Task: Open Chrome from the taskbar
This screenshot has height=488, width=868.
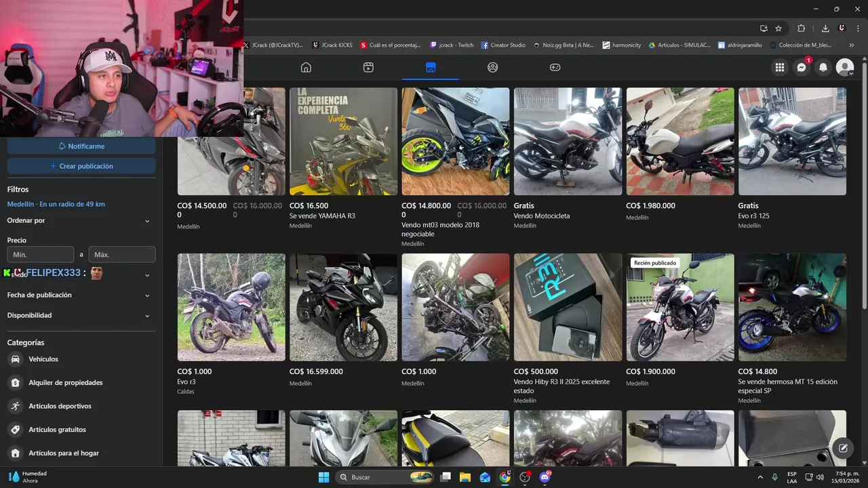Action: pos(505,477)
